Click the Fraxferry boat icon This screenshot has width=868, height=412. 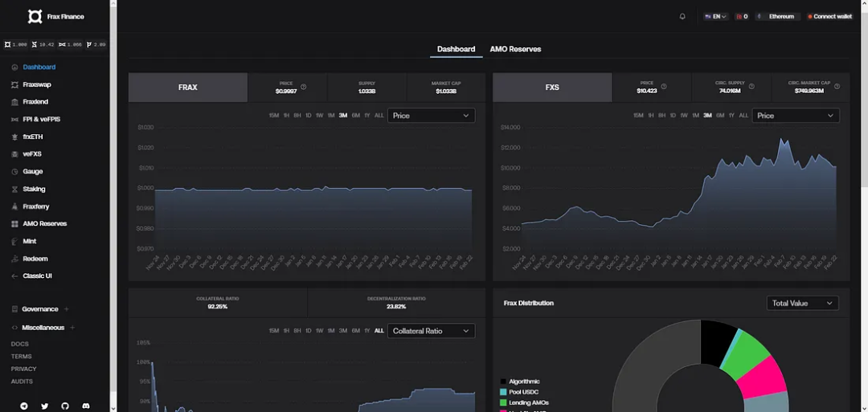click(x=15, y=206)
